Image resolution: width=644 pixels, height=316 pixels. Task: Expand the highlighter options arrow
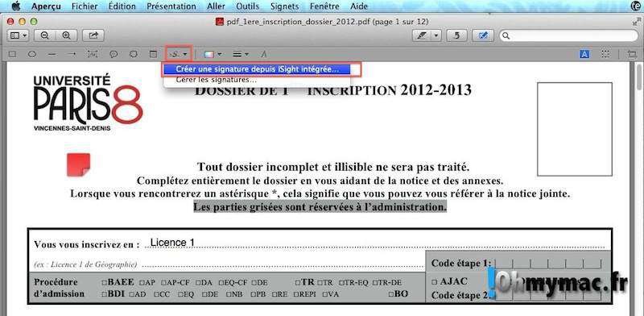436,35
